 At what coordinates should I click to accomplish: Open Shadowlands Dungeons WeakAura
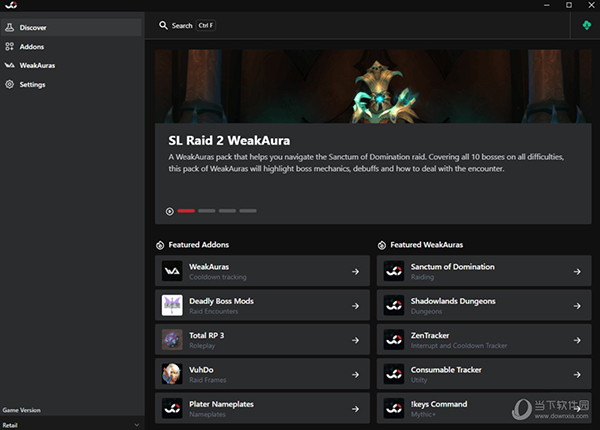click(484, 305)
